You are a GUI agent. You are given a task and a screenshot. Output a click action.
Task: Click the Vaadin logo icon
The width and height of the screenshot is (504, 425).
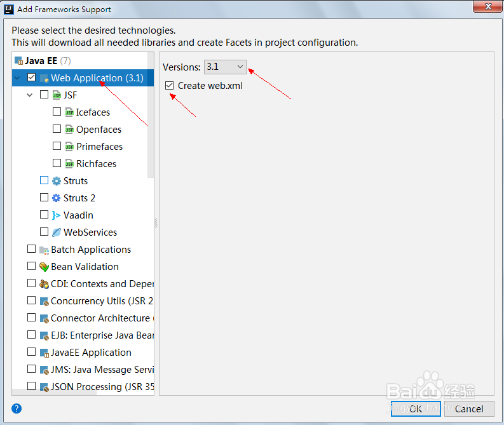pos(57,215)
